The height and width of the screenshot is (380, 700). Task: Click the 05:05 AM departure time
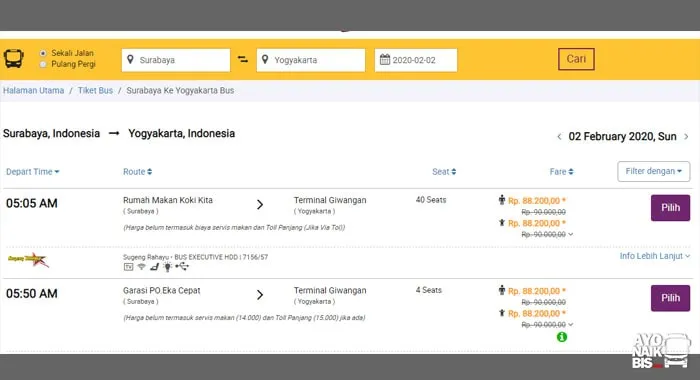tap(32, 204)
